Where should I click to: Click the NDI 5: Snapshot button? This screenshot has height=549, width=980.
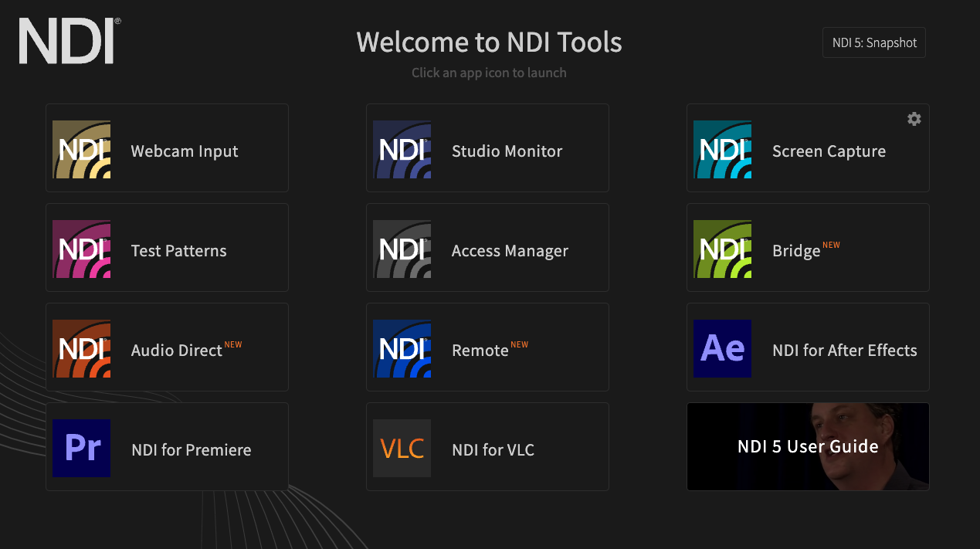pyautogui.click(x=873, y=42)
